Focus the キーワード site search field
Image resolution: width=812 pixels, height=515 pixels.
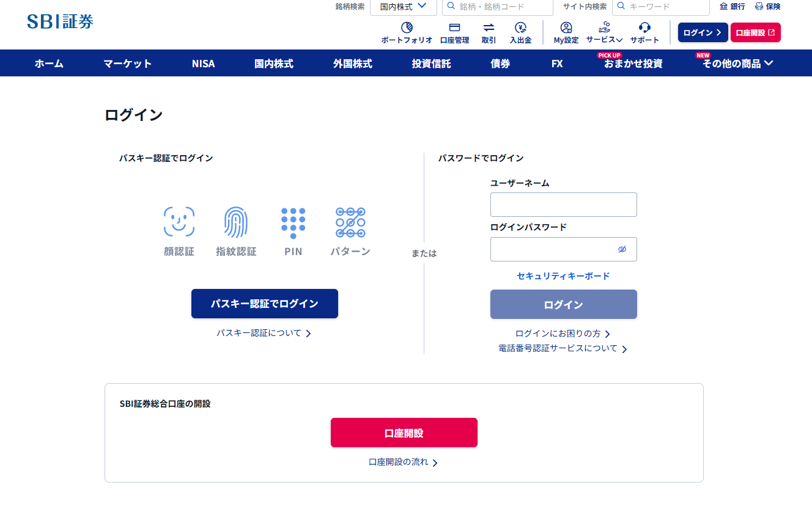point(661,7)
